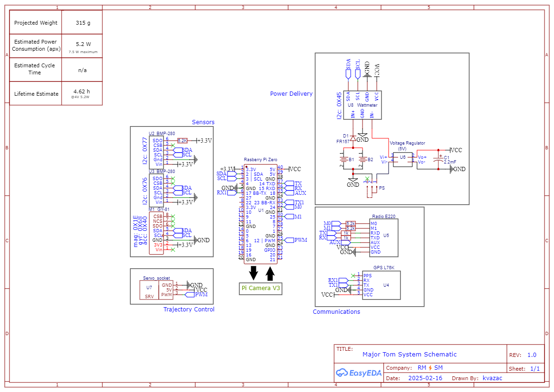Click the 'Trajectory Control' section label

189,310
